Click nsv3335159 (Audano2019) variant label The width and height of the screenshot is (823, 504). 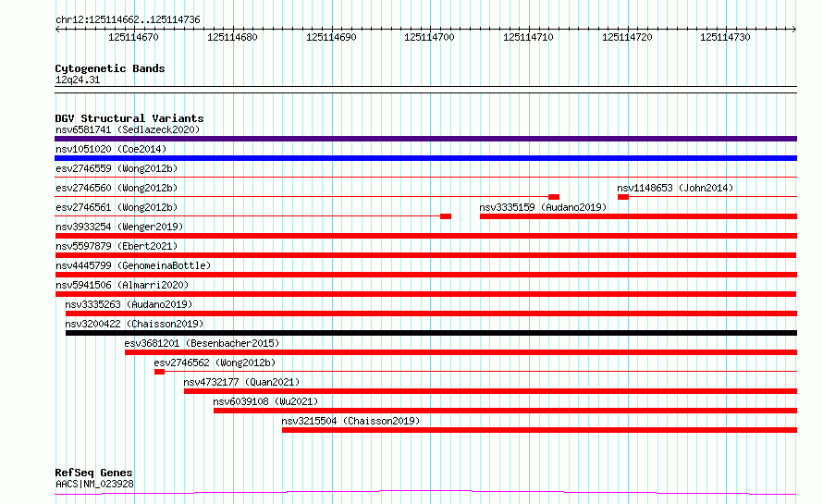pyautogui.click(x=543, y=207)
